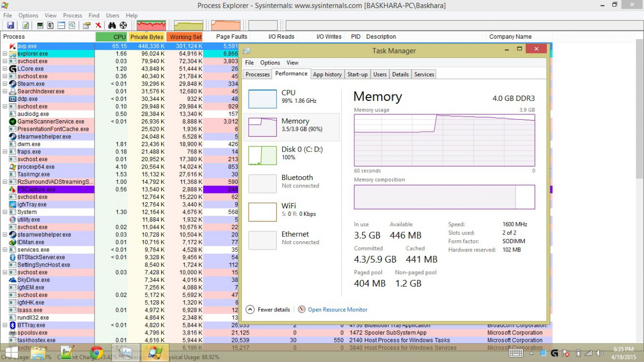Click the Bluetooth icon beside BTTray.exe
The width and height of the screenshot is (644, 362).
point(13,325)
